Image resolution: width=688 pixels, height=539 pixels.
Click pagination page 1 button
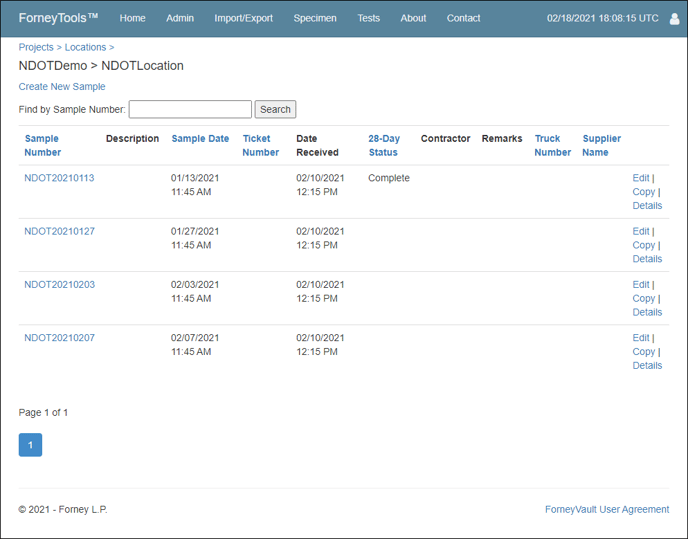(30, 445)
